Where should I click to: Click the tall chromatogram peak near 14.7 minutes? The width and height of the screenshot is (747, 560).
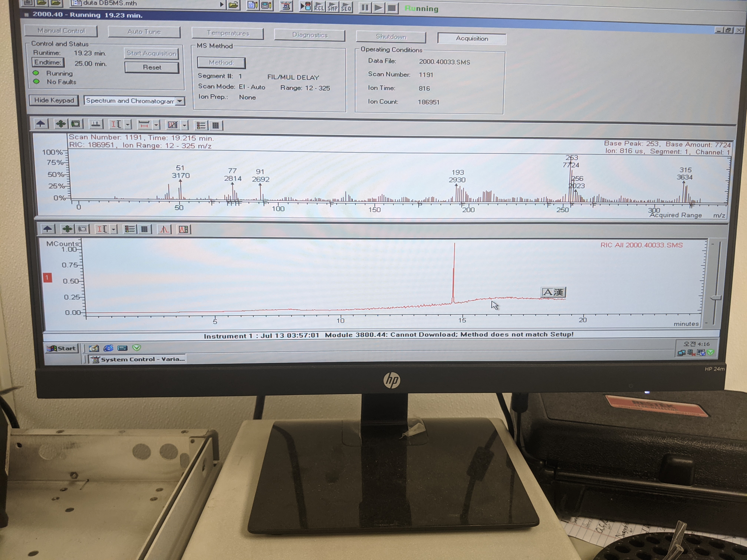[454, 273]
